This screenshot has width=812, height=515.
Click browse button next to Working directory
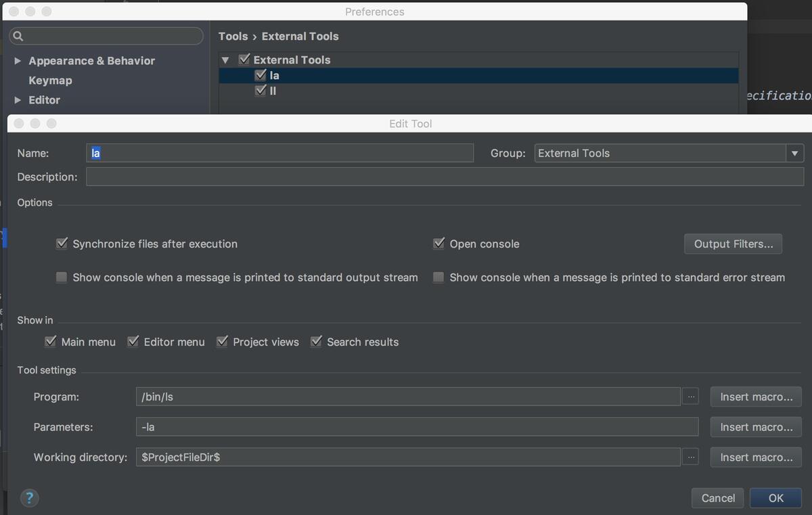tap(690, 457)
